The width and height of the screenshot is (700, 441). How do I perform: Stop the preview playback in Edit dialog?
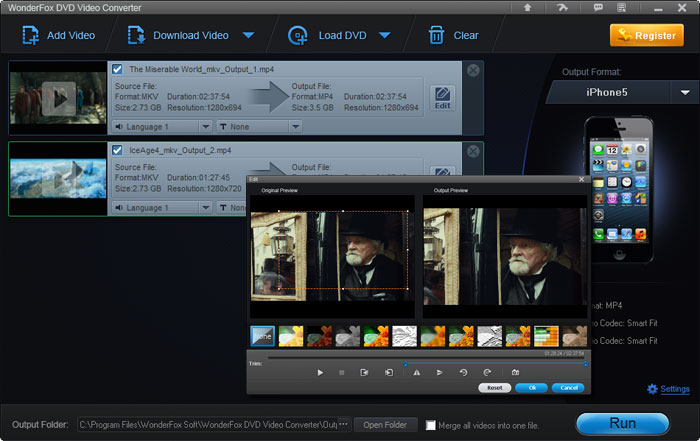pos(341,372)
